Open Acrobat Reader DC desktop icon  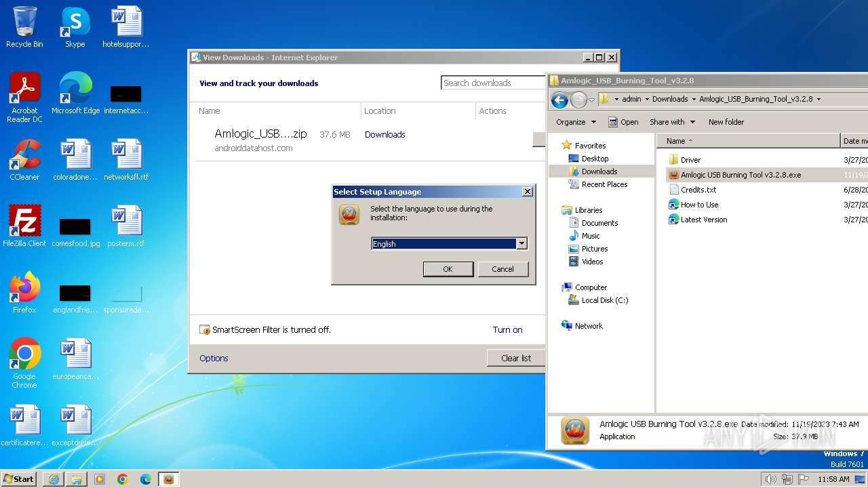[24, 98]
